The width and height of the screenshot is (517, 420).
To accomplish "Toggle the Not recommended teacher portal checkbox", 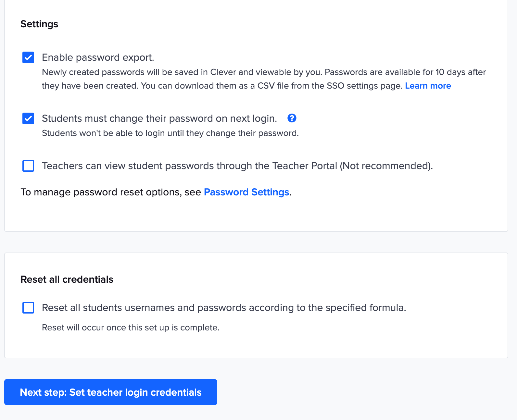I will pos(28,166).
